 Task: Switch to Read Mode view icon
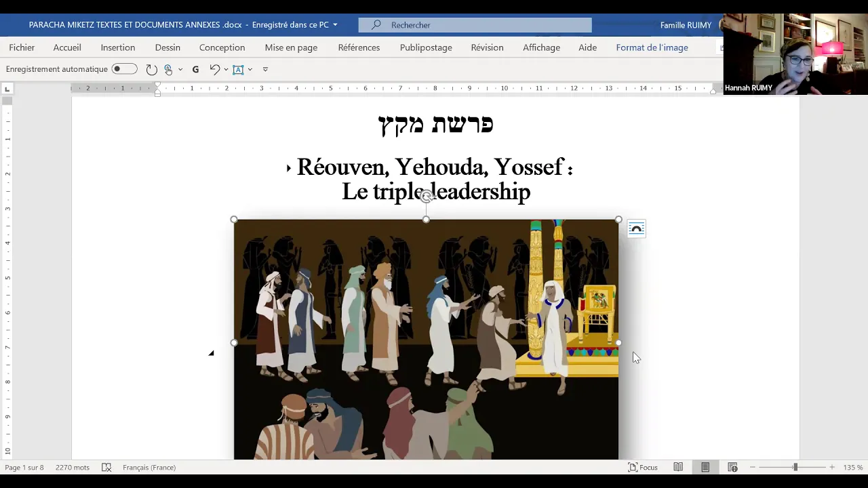coord(678,467)
